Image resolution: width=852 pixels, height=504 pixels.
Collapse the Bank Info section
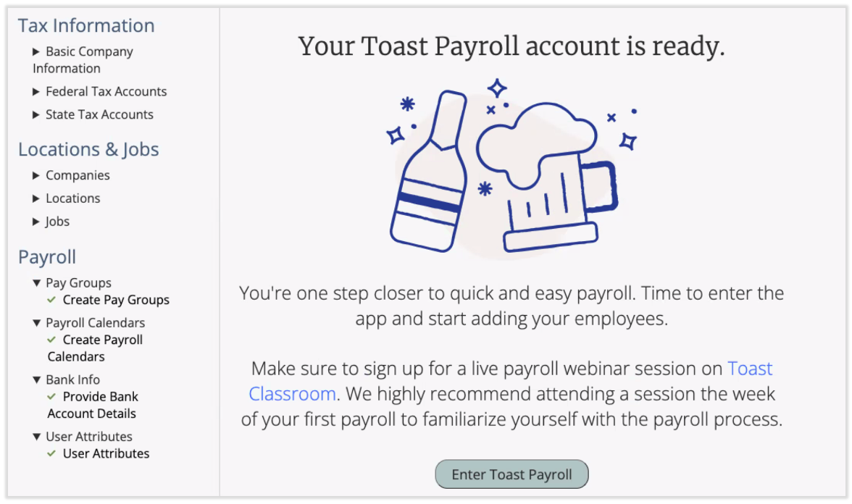pyautogui.click(x=35, y=379)
